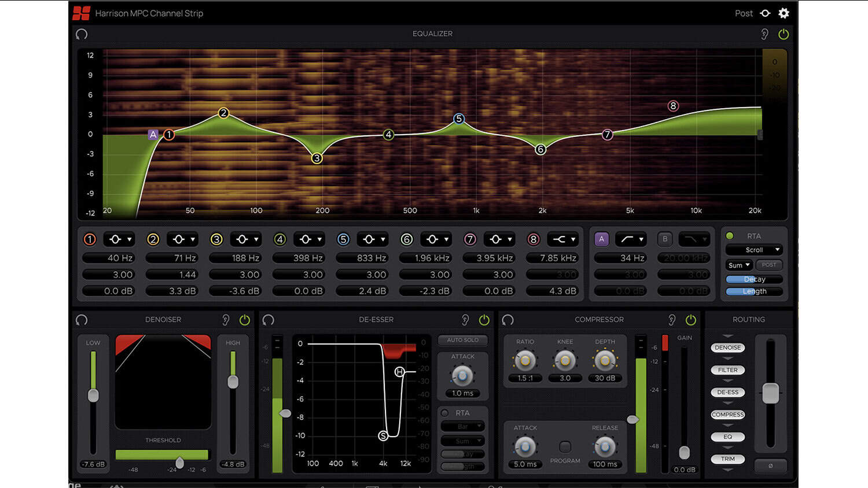Enable the De-Esser RTA radio indicator
The height and width of the screenshot is (488, 868).
click(444, 413)
